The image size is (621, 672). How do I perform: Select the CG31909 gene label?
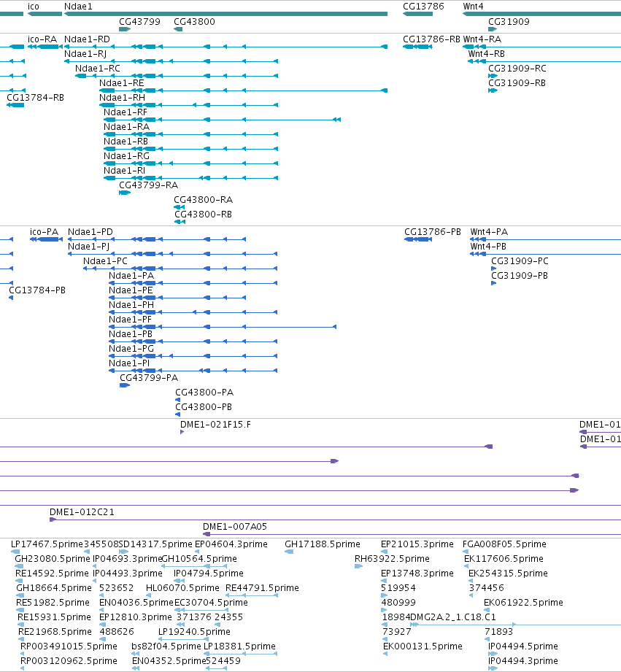click(509, 22)
